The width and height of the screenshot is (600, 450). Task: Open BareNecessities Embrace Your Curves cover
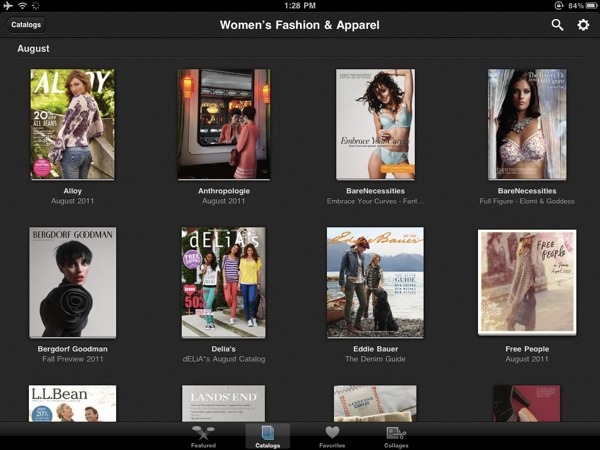point(375,124)
